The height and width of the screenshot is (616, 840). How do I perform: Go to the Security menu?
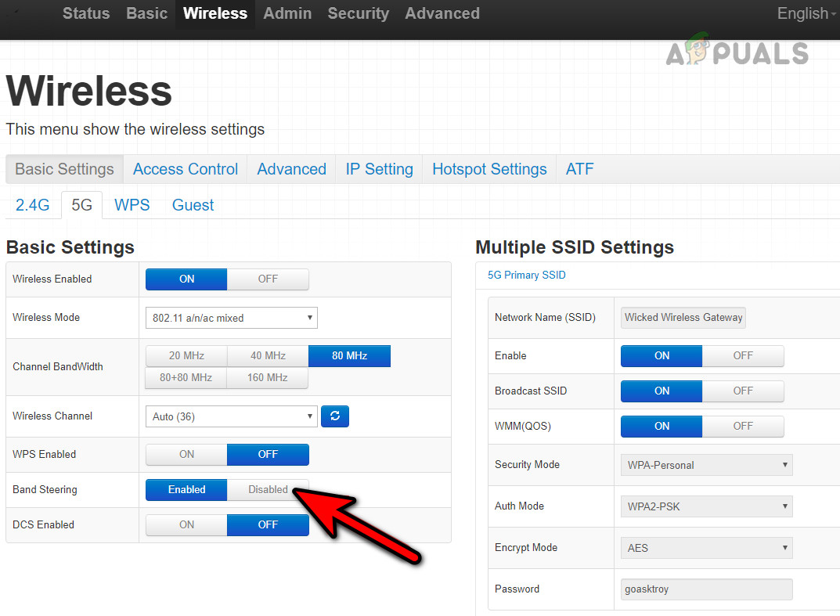click(358, 13)
